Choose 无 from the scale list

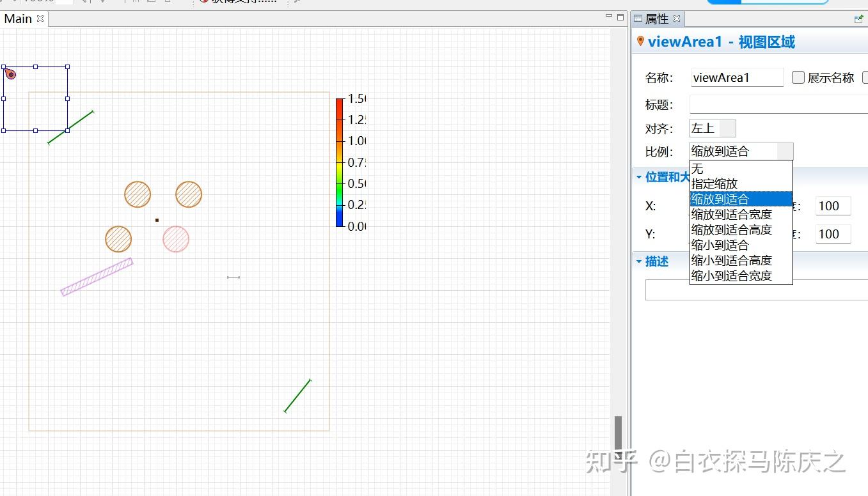point(741,168)
